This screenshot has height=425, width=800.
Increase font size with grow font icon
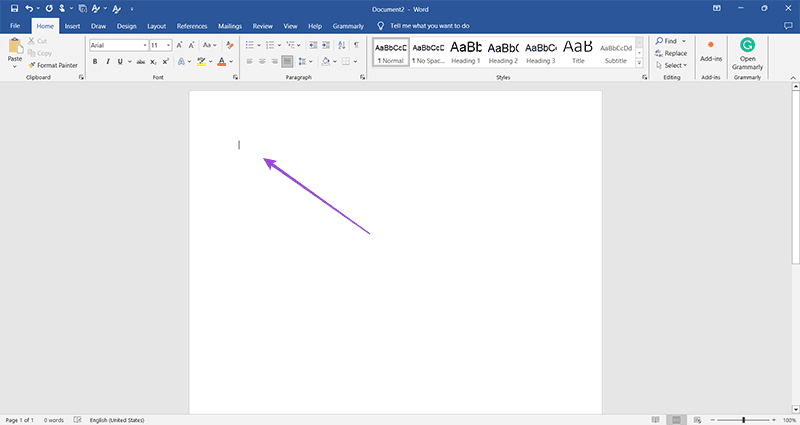179,45
